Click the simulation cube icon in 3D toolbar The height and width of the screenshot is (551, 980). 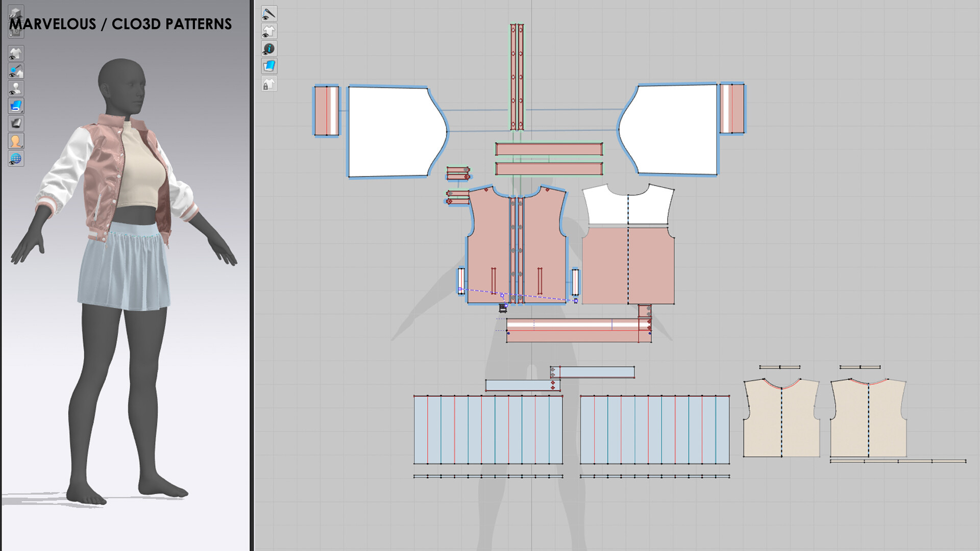(x=16, y=13)
